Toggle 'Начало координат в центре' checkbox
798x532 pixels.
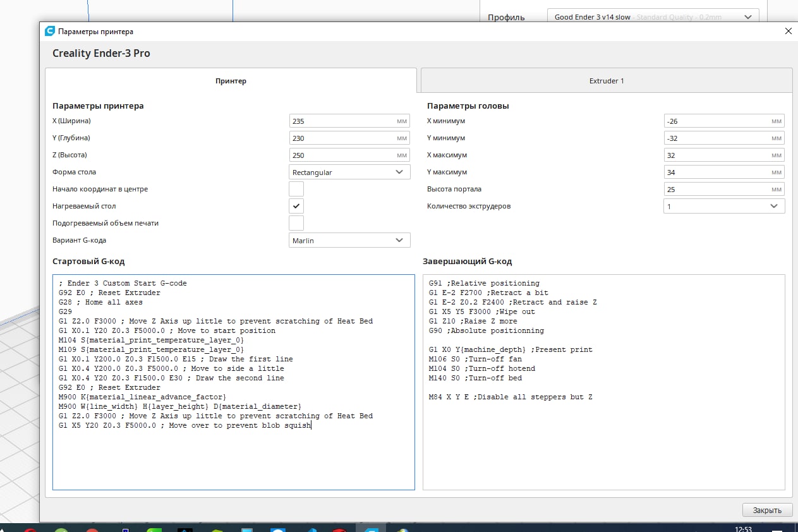296,189
